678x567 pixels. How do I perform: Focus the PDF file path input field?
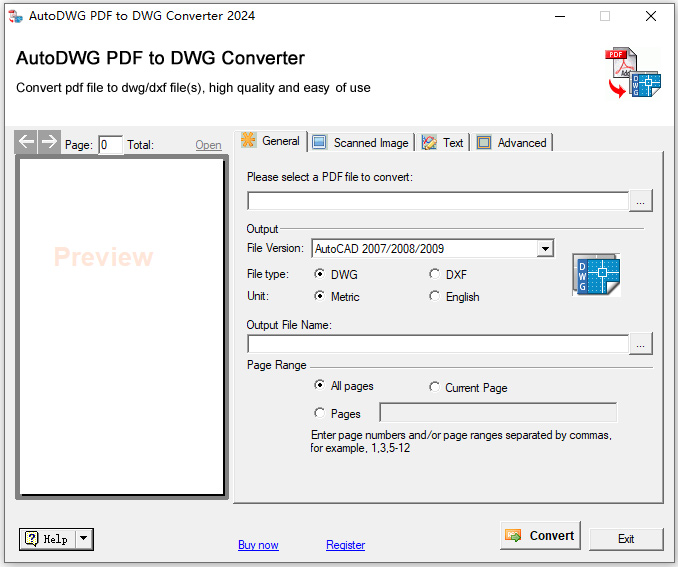(438, 201)
